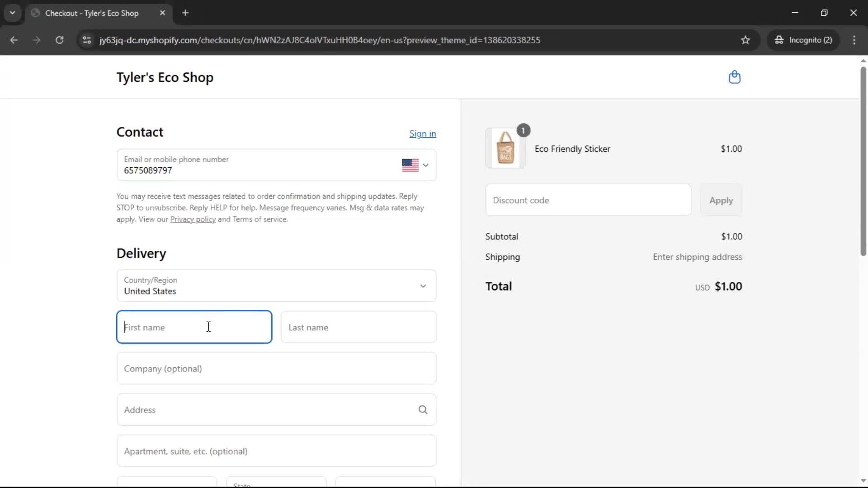
Task: Click the Eco Friendly Sticker product thumbnail
Action: 505,148
